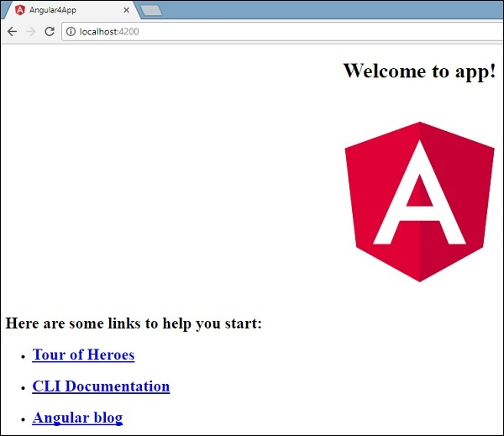Click the forward navigation arrow
Screen dimensions: 504x436
(31, 32)
